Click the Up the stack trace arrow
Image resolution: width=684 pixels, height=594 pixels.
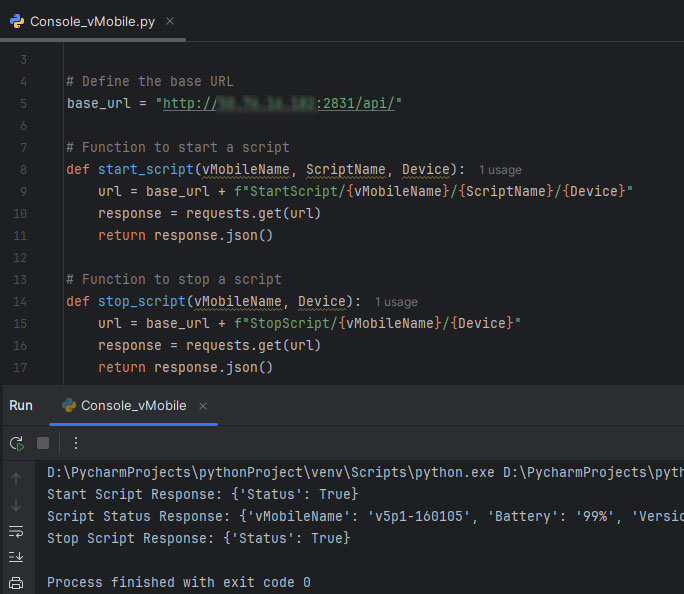coord(16,479)
